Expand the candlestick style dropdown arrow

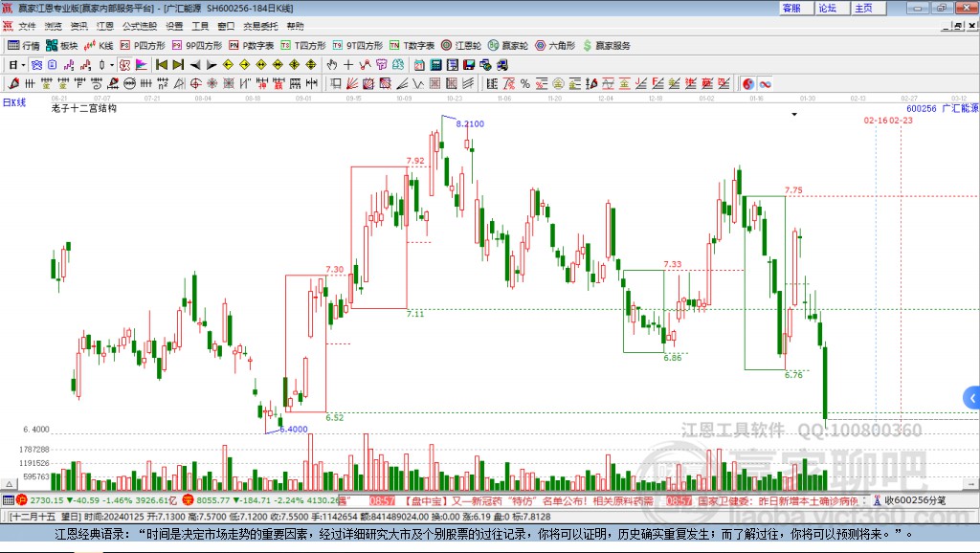pyautogui.click(x=112, y=65)
